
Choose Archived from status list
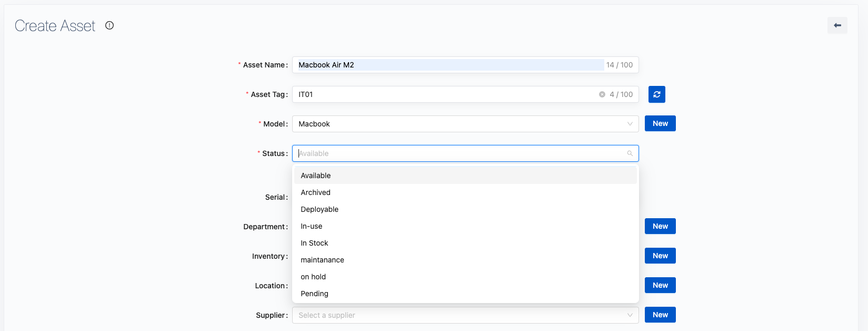click(315, 192)
